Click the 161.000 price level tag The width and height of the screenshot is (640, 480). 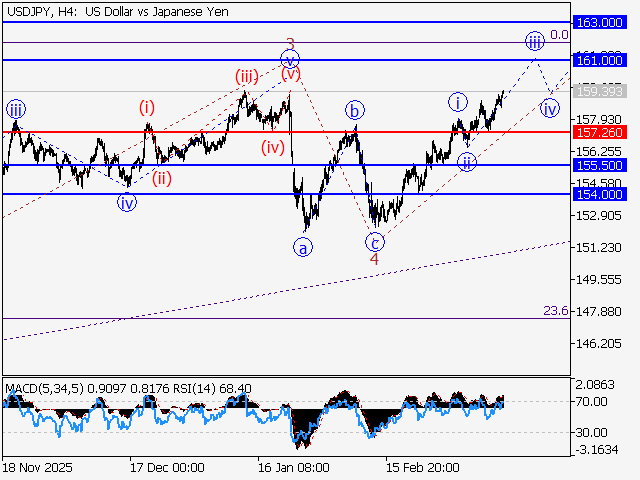(x=600, y=60)
